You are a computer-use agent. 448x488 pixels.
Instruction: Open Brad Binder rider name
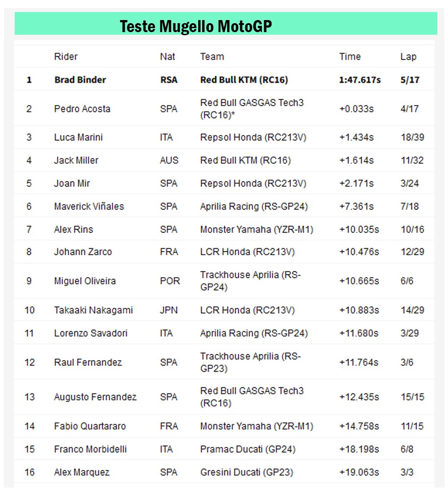(x=80, y=80)
